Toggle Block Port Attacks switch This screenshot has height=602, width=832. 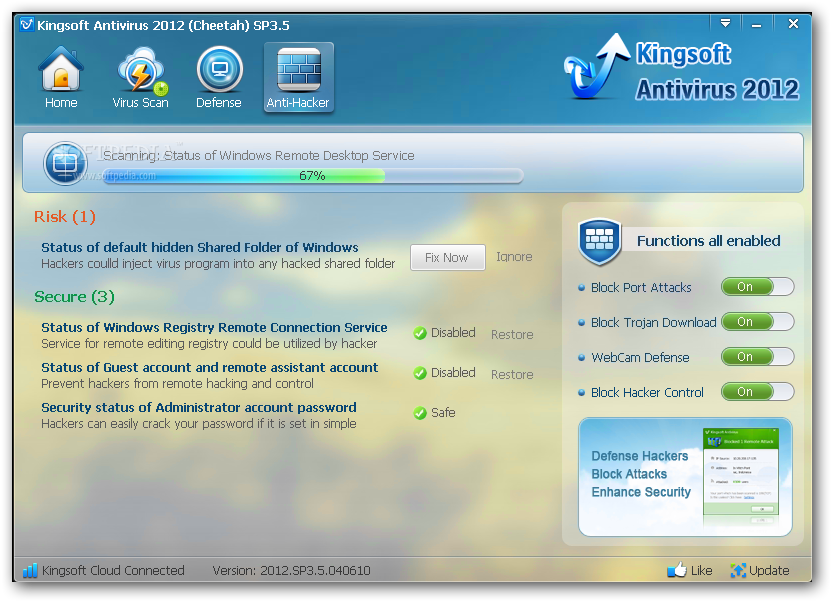[x=757, y=287]
